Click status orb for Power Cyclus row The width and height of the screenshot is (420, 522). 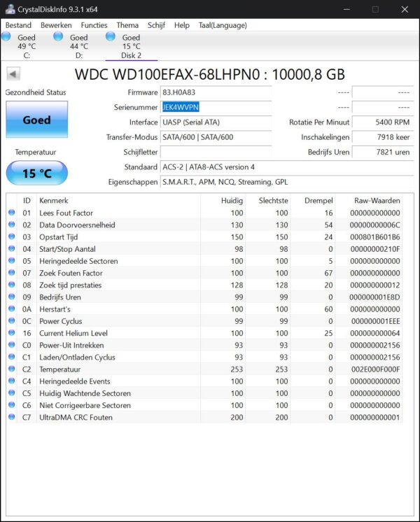point(12,320)
